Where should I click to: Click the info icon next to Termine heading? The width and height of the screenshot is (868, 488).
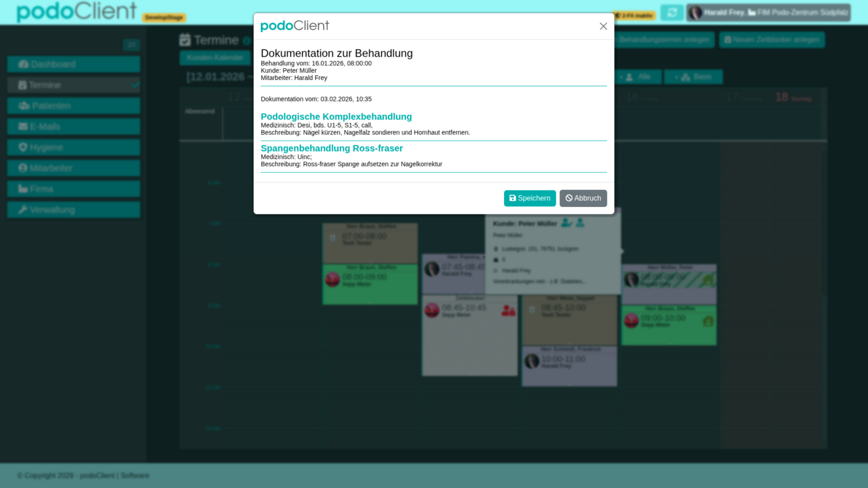pyautogui.click(x=246, y=41)
